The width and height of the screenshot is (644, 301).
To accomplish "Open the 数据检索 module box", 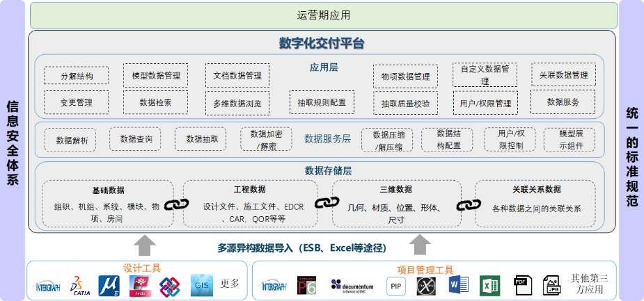I will pos(156,102).
